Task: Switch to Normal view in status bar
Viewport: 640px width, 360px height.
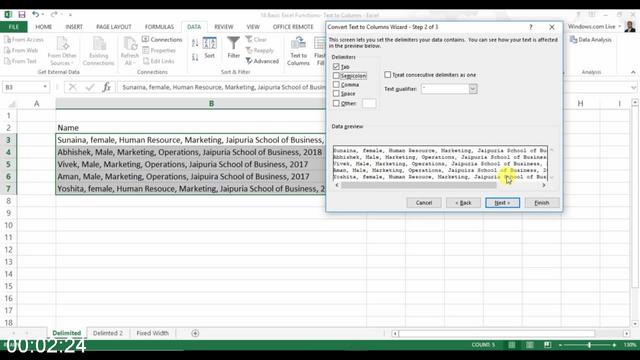Action: pyautogui.click(x=511, y=345)
